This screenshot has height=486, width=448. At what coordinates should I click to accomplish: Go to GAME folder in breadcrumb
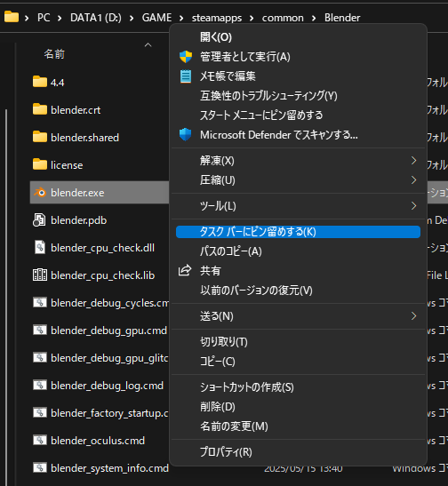[156, 18]
